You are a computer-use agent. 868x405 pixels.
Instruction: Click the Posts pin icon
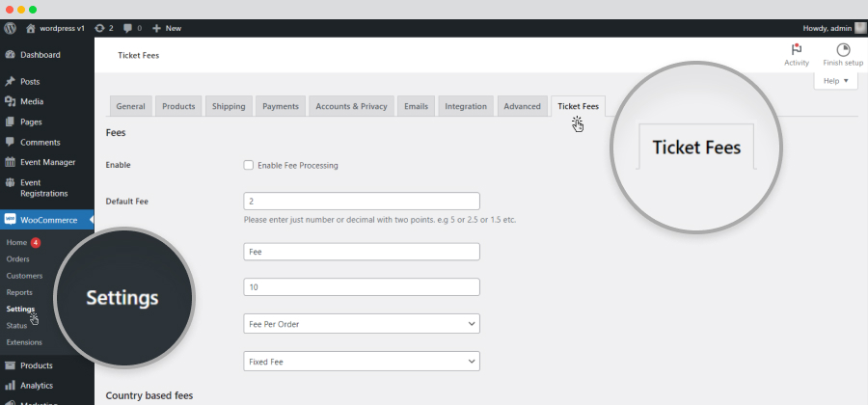(10, 81)
